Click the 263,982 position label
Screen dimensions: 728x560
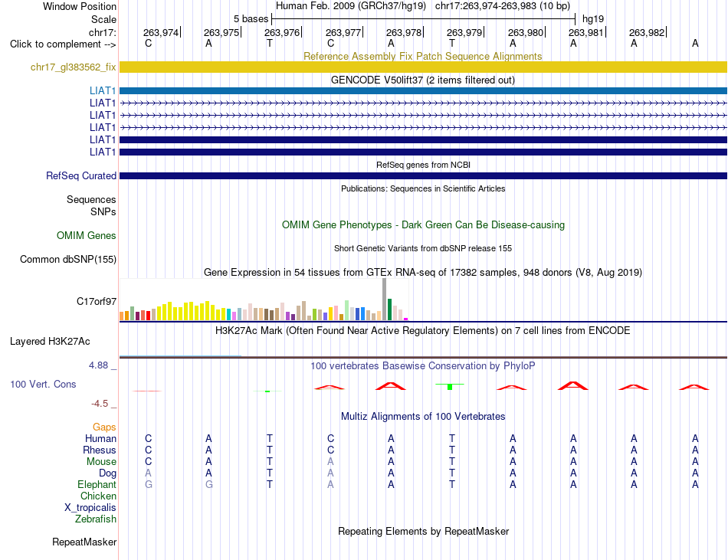click(646, 32)
